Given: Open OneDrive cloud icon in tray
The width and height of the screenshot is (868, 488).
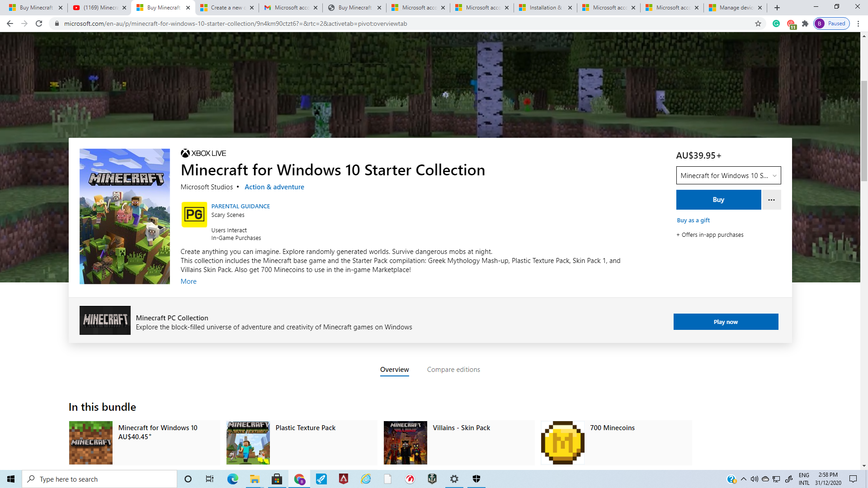Looking at the screenshot, I should pos(765,479).
